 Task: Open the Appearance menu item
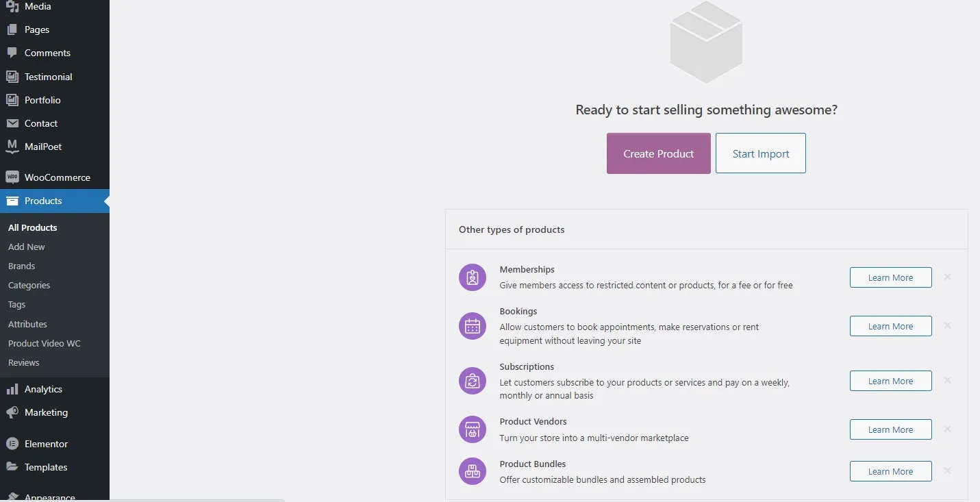pyautogui.click(x=55, y=496)
